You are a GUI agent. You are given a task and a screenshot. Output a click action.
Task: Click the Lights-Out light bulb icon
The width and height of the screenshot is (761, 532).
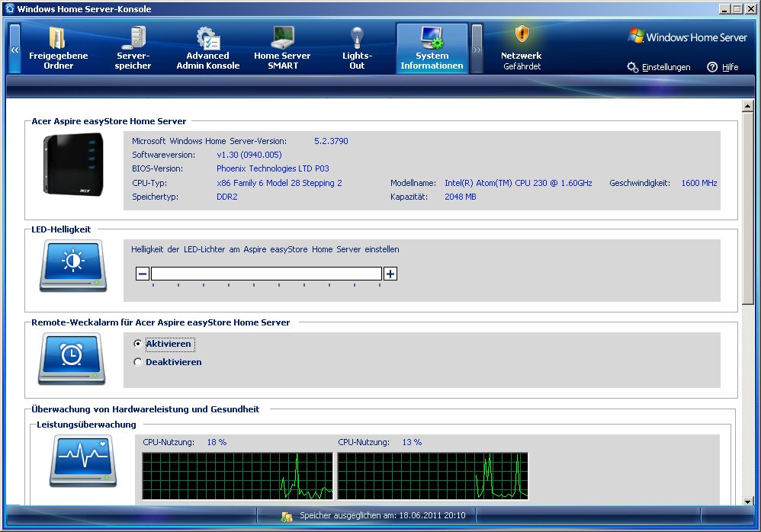coord(357,37)
